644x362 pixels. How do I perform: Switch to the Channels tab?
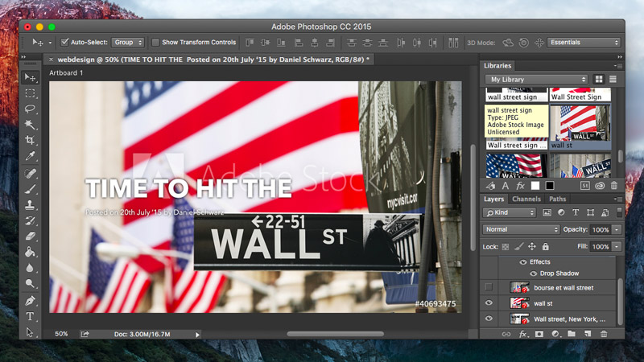(526, 199)
